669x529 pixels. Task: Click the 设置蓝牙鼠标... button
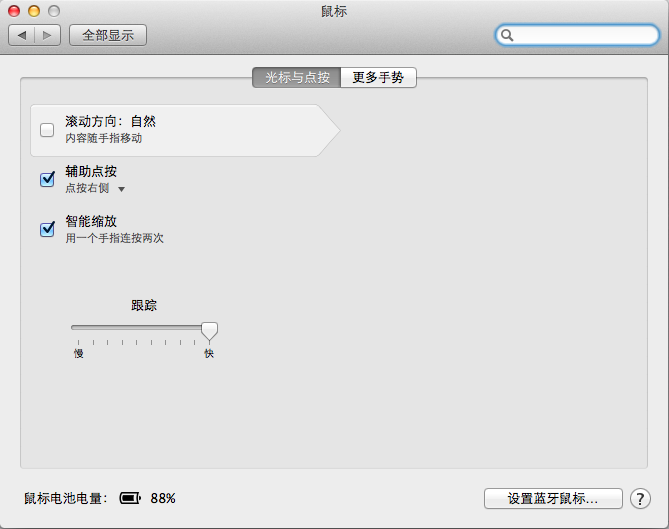tap(553, 498)
